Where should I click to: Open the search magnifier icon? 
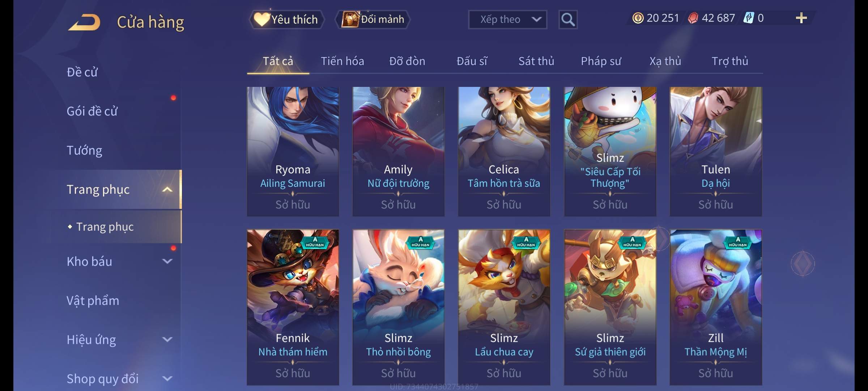coord(568,20)
